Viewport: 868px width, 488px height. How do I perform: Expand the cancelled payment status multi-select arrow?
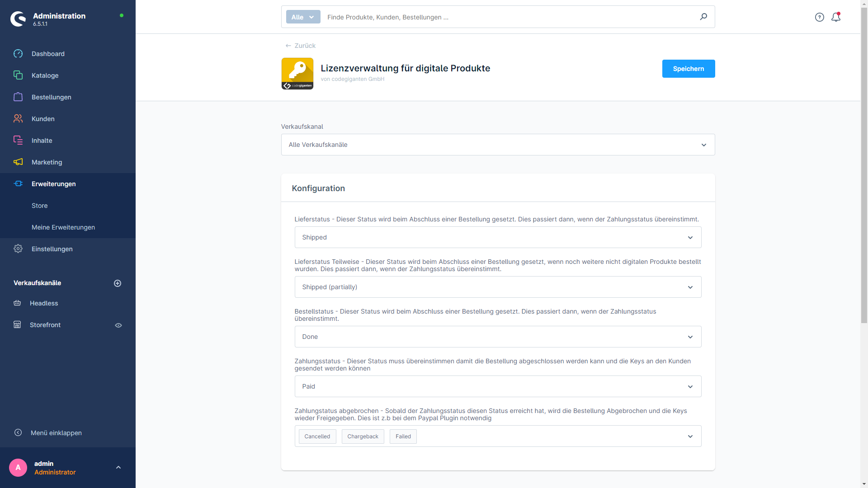click(x=690, y=436)
